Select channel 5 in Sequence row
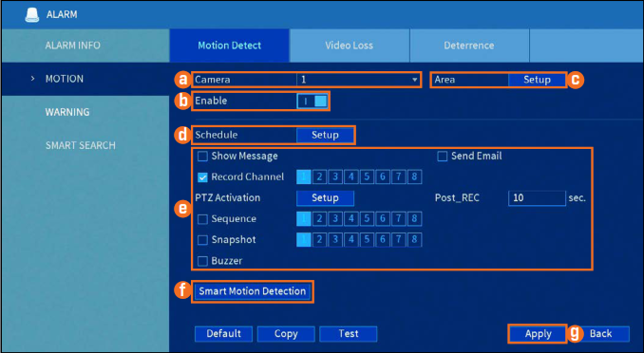 (367, 219)
